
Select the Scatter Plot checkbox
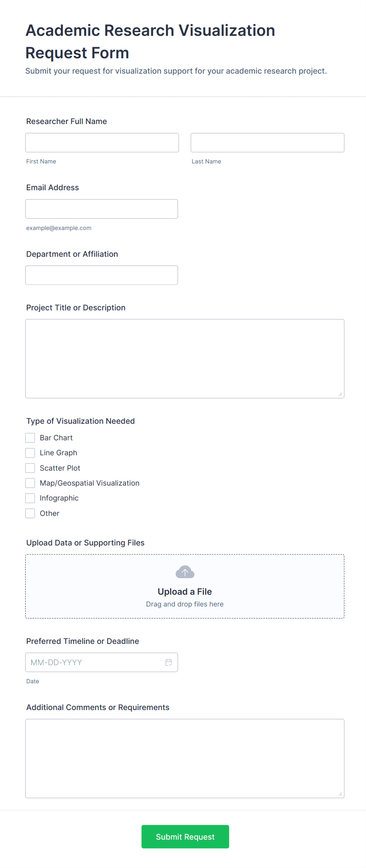pos(30,468)
